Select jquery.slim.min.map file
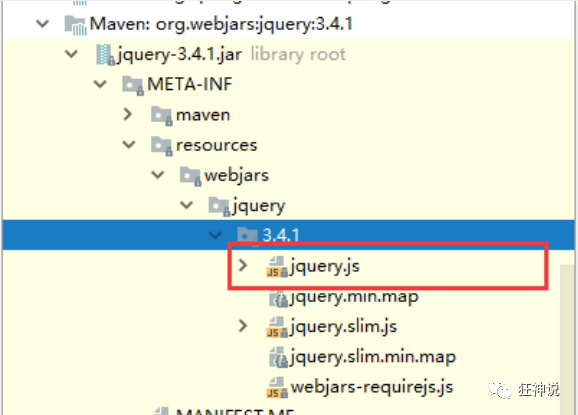 pos(373,357)
